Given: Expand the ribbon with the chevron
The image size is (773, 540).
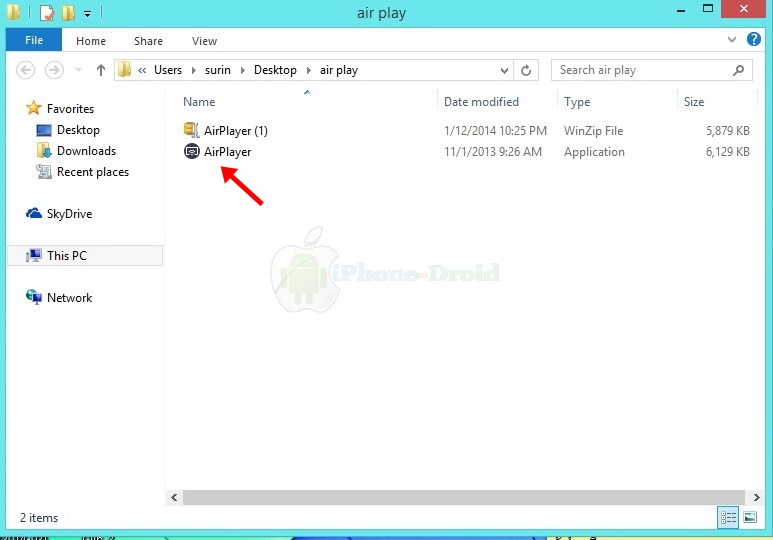Looking at the screenshot, I should point(731,41).
